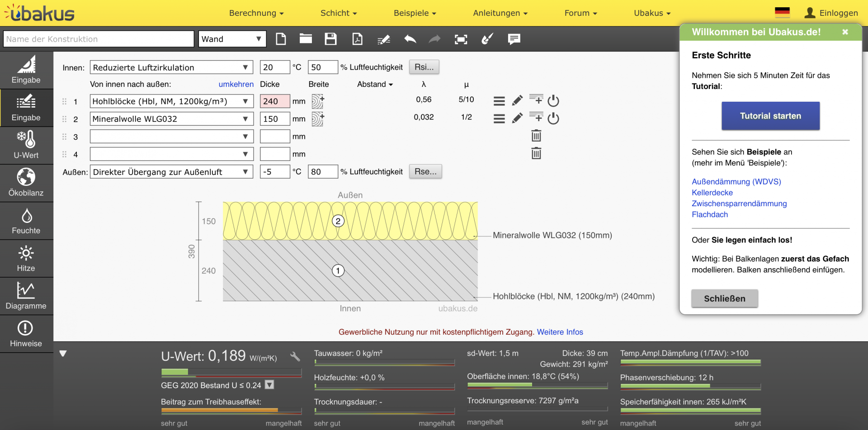Export to PDF using toolbar icon
This screenshot has height=430, width=868.
[357, 39]
